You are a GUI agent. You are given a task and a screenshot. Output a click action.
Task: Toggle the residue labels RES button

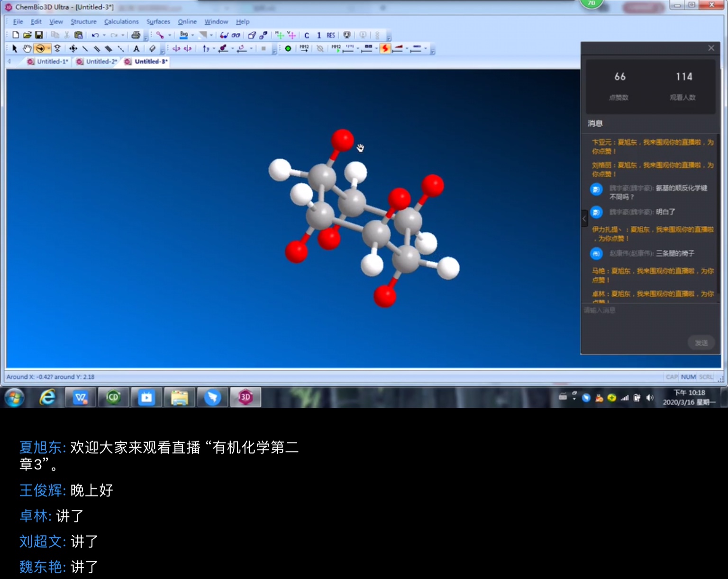click(x=331, y=35)
